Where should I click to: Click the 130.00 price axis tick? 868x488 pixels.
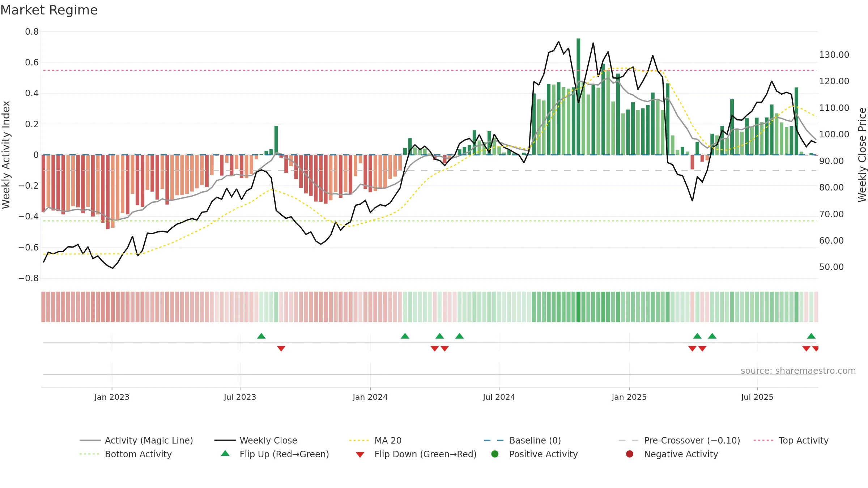834,55
